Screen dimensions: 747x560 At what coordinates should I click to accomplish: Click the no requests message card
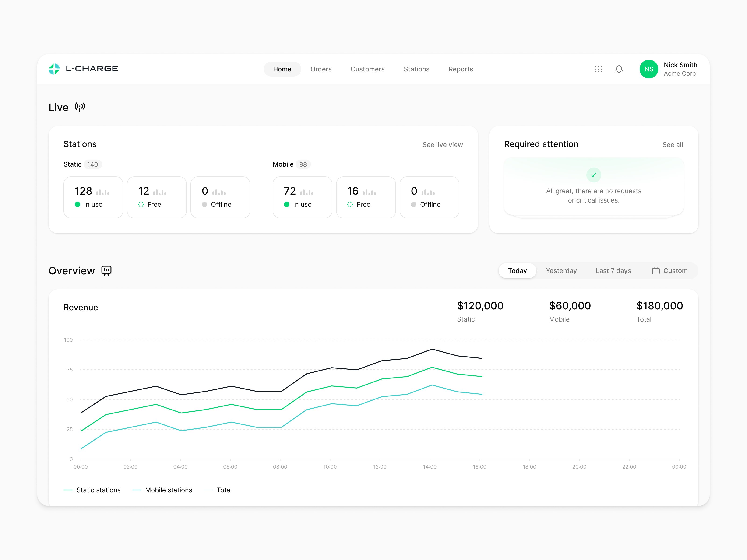point(594,186)
